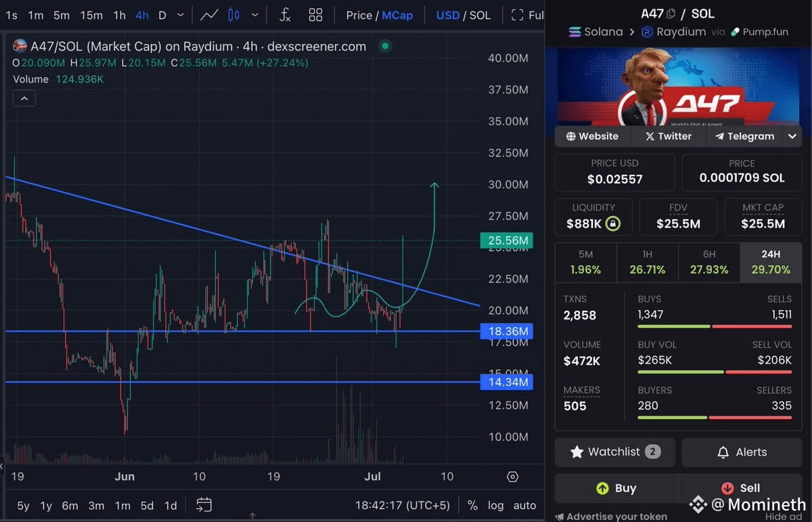The image size is (812, 522).
Task: Toggle chart denomination to SOL
Action: tap(480, 15)
